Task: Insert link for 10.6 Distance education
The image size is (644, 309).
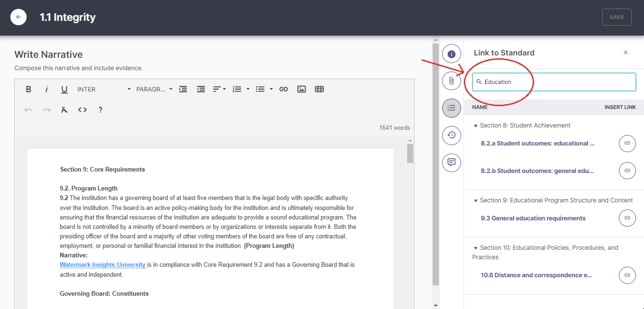Action: (x=627, y=275)
